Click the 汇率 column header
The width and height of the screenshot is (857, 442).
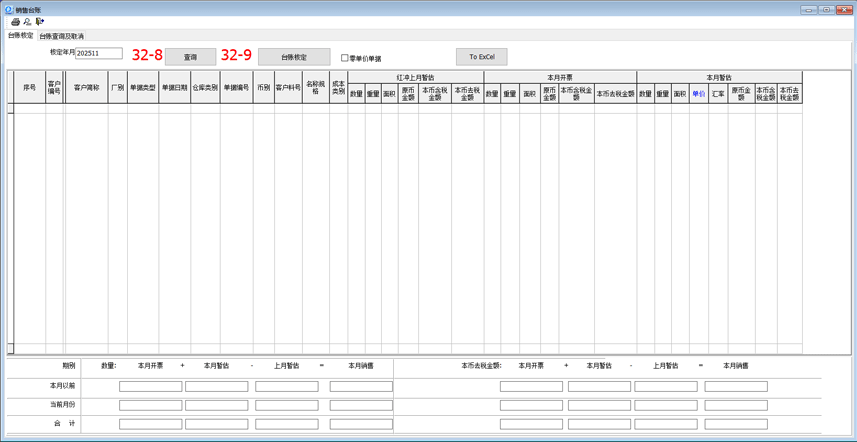[718, 94]
